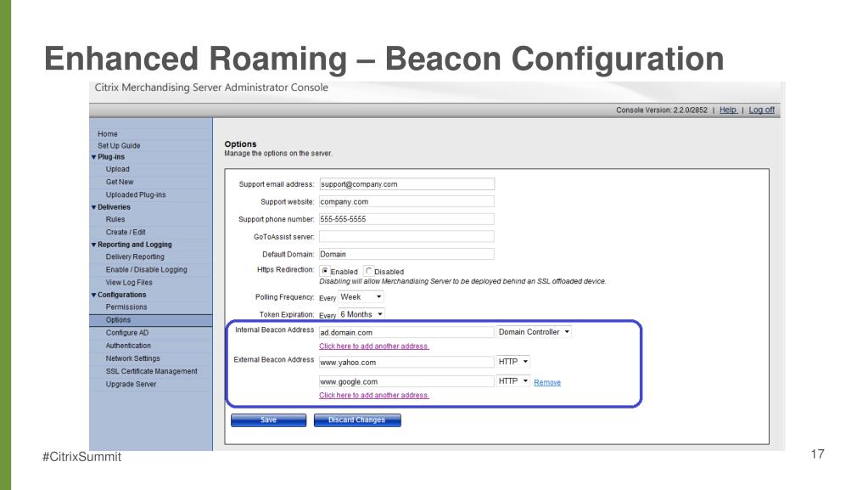Image resolution: width=868 pixels, height=490 pixels.
Task: Collapse the Deliveries section in the sidebar
Action: [x=93, y=206]
